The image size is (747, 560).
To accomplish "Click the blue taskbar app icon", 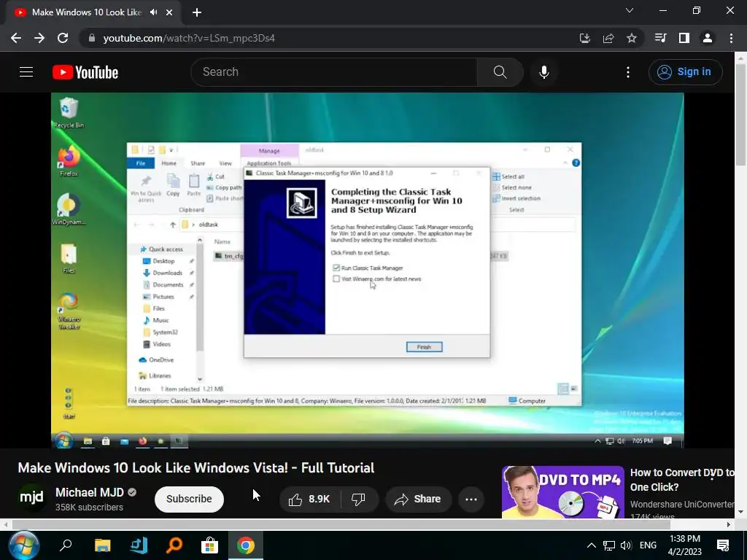I will tap(139, 545).
